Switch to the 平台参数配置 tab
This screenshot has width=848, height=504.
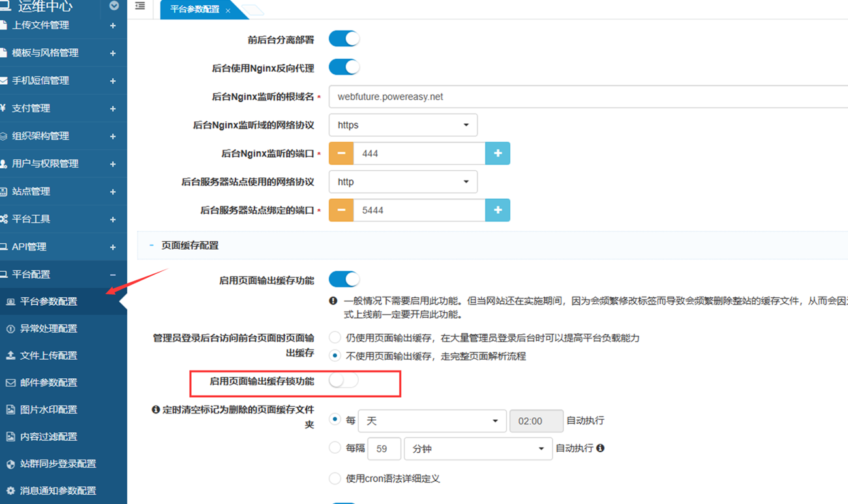[194, 10]
